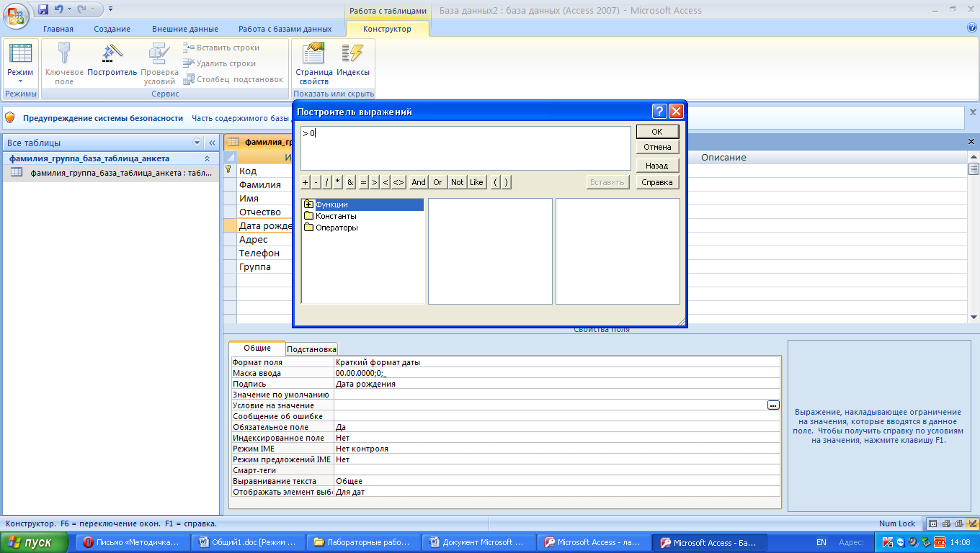This screenshot has width=980, height=553.
Task: Insert the ampersand concatenation operator
Action: (x=350, y=182)
